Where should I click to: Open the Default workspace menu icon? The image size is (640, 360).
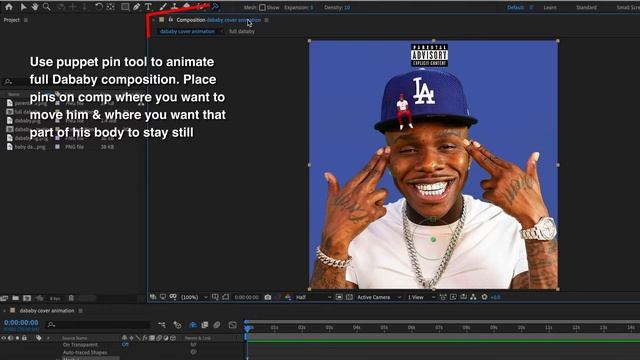[531, 7]
